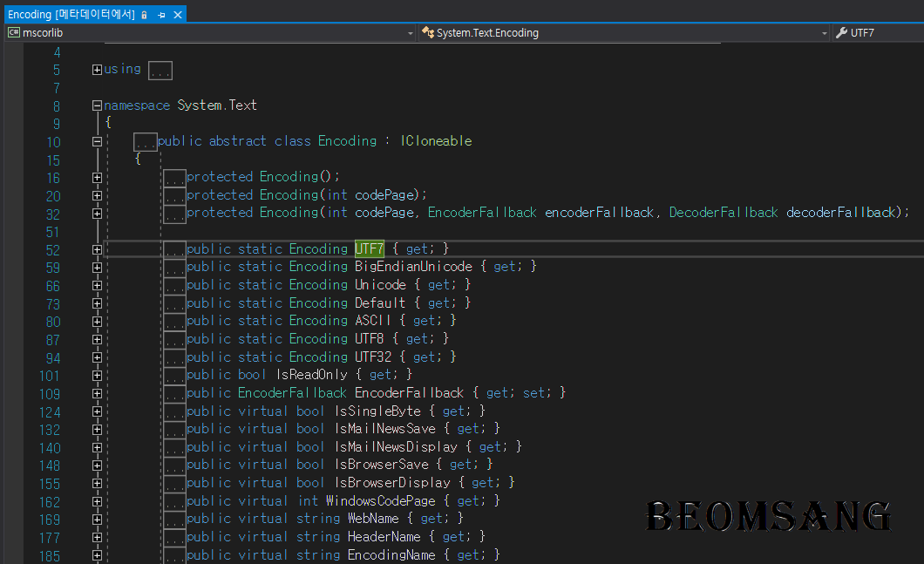Expand the protected Encoding() constructor

[98, 177]
